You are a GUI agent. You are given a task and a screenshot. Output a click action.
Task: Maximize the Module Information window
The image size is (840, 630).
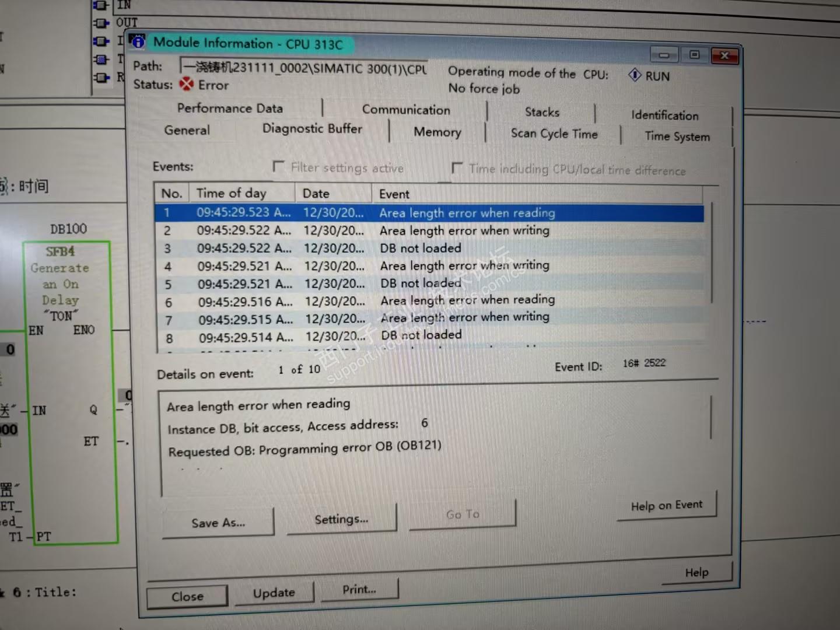(694, 55)
